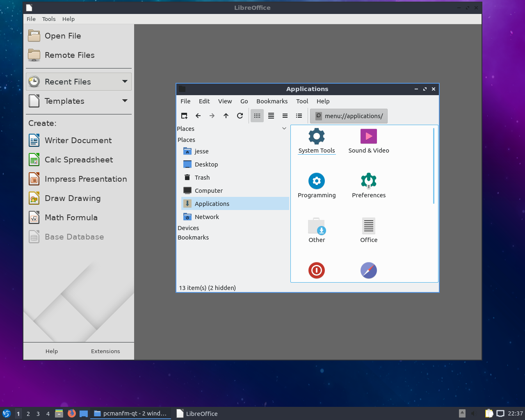This screenshot has width=525, height=420.
Task: Expand the Devices group in sidebar
Action: click(x=188, y=228)
